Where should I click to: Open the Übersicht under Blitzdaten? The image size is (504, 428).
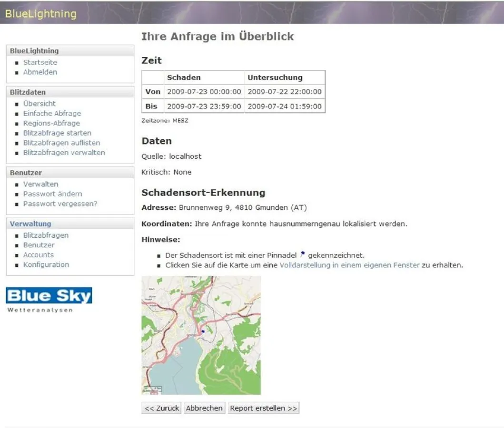click(40, 103)
